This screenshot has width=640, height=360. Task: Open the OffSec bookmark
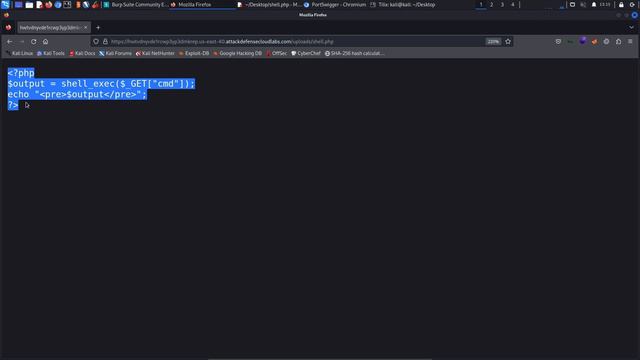(x=277, y=53)
